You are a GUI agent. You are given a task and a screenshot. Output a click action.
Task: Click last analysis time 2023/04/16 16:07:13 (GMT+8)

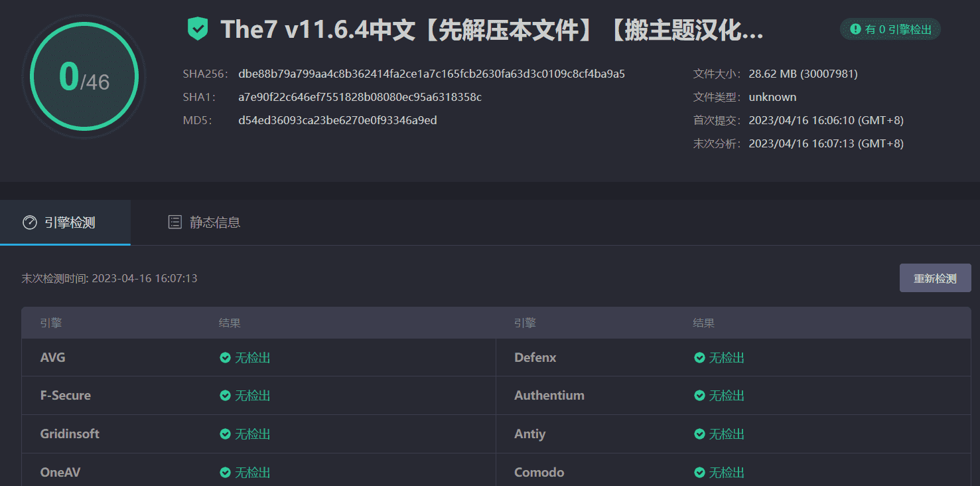(826, 143)
